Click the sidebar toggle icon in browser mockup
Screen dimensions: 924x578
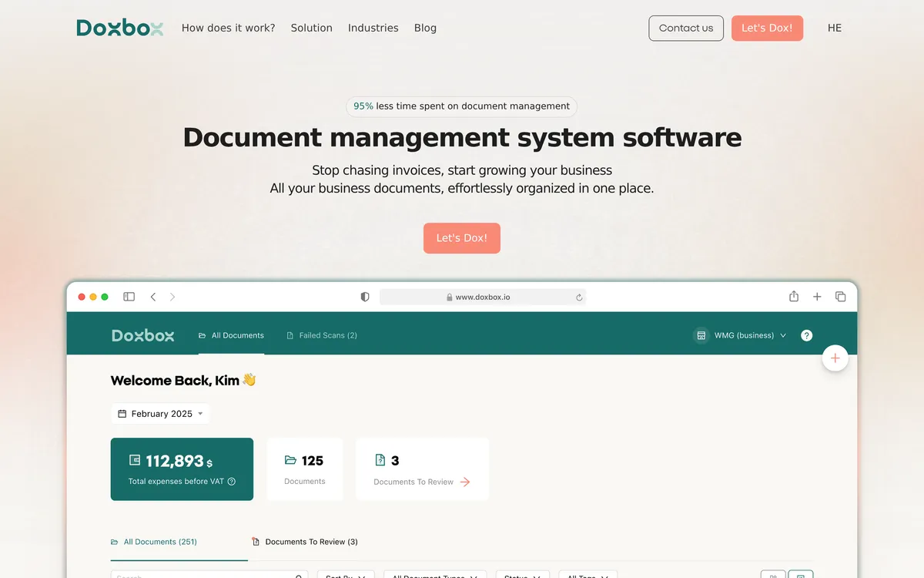129,297
